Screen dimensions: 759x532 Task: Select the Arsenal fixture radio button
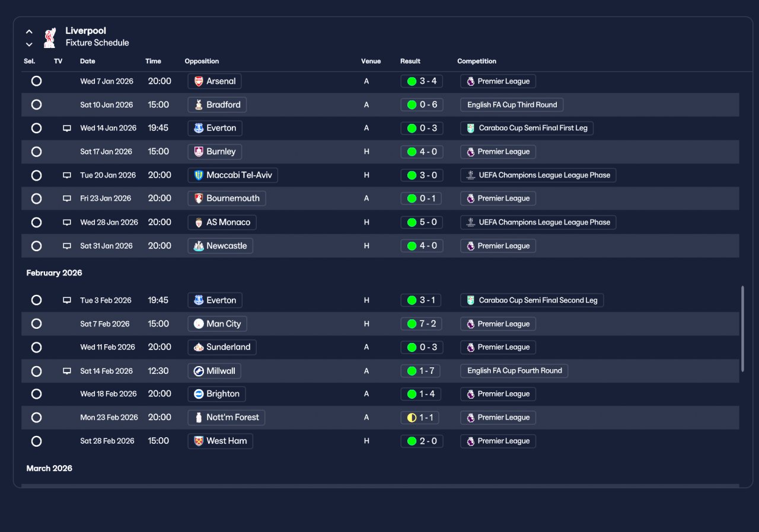coord(36,81)
